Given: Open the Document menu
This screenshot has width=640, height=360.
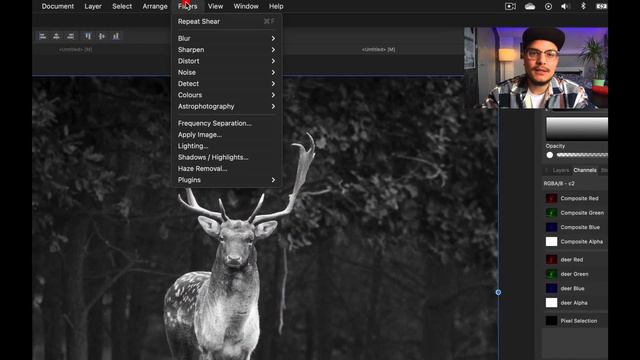Looking at the screenshot, I should point(58,6).
